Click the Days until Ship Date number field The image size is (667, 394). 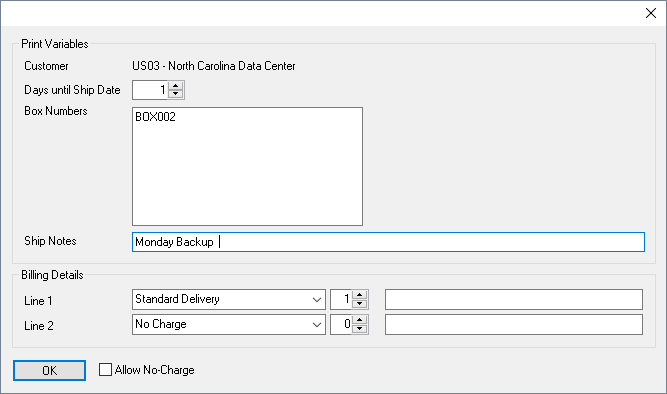click(150, 90)
